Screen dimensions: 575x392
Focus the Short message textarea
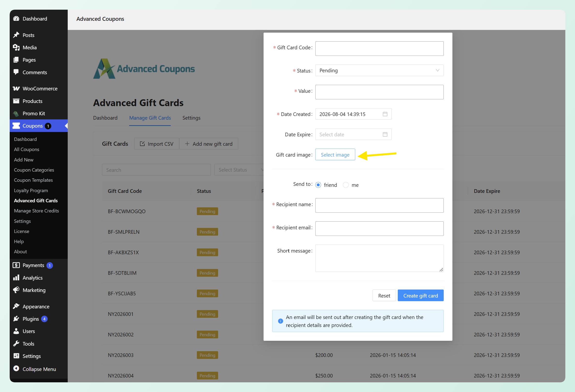[379, 258]
